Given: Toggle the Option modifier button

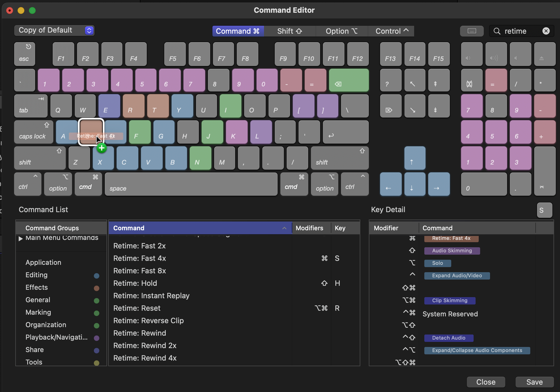Looking at the screenshot, I should 342,31.
